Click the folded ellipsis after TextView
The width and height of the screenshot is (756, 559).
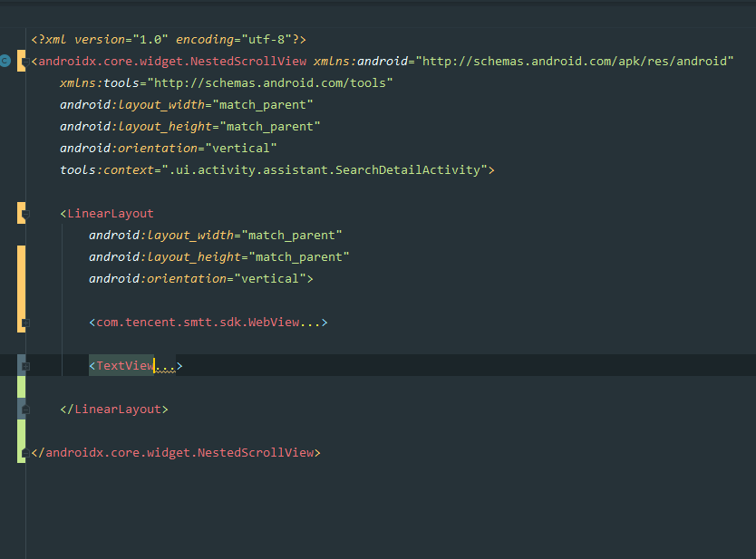(x=165, y=366)
